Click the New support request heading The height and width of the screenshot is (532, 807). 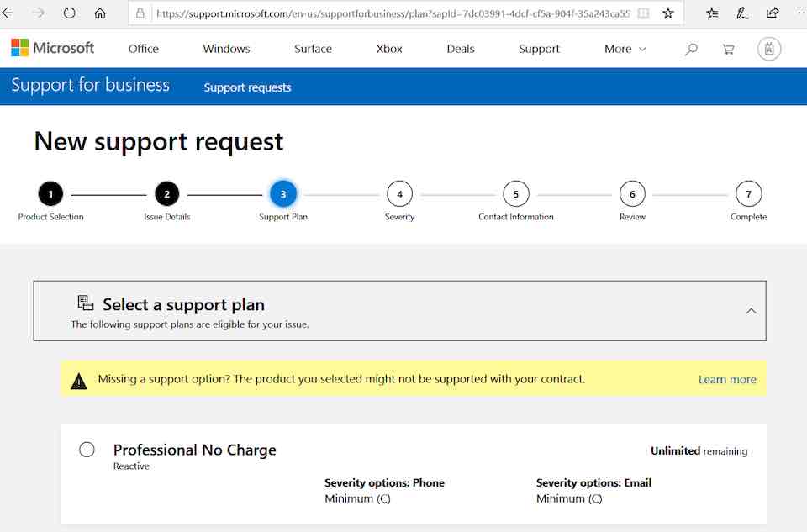point(159,141)
